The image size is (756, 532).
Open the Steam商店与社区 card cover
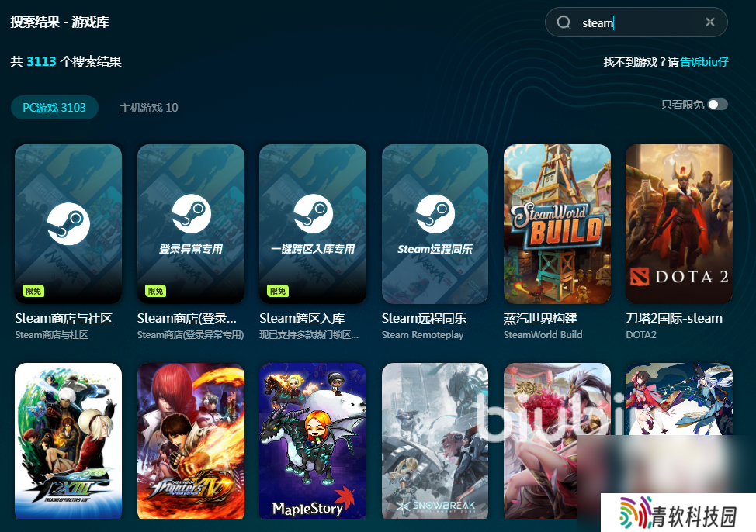click(x=68, y=224)
